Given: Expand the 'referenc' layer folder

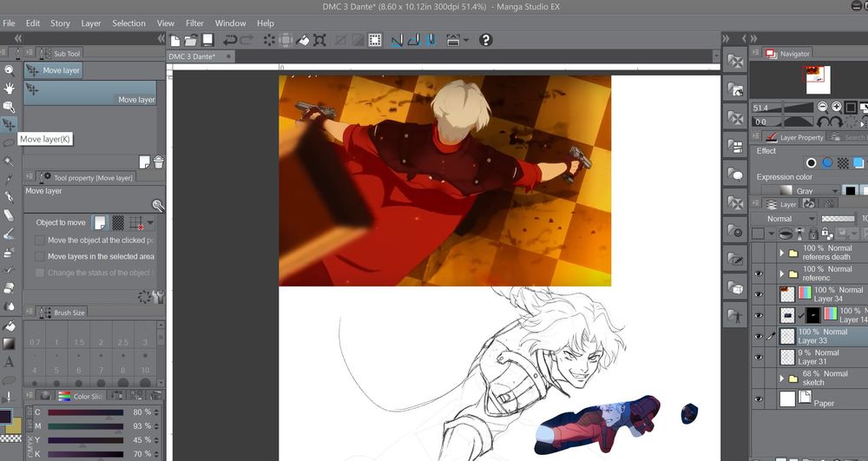Looking at the screenshot, I should pos(782,274).
